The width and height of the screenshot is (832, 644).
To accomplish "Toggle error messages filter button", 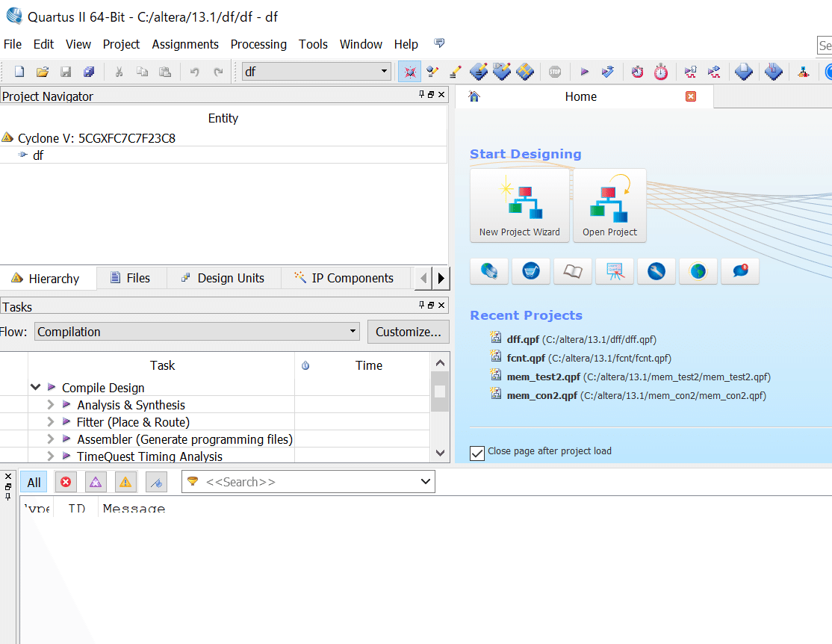I will [x=66, y=482].
